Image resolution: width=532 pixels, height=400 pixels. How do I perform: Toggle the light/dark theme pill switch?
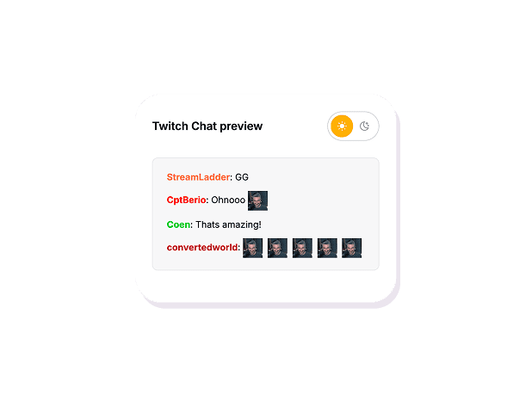pos(353,126)
